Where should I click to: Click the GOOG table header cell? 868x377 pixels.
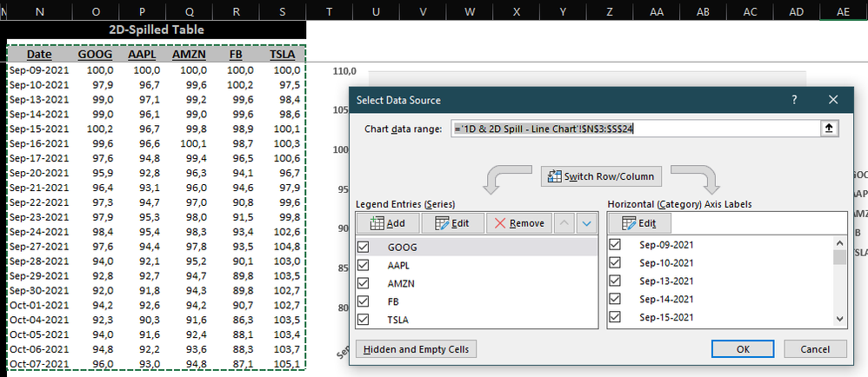[x=95, y=54]
